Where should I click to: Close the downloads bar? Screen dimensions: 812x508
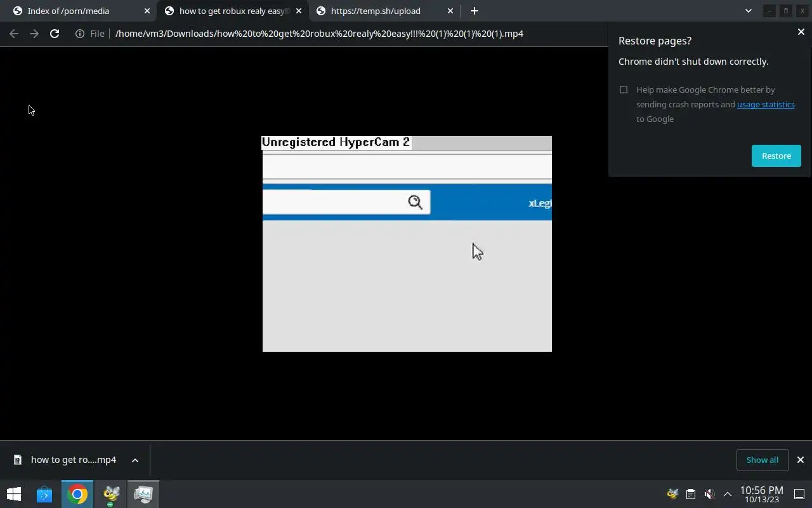(x=801, y=460)
